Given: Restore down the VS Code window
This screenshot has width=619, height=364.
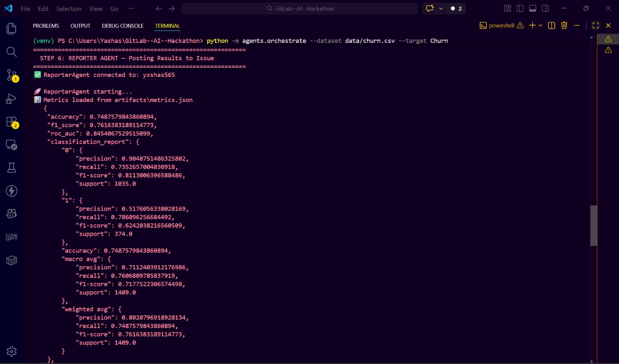Looking at the screenshot, I should tap(586, 9).
